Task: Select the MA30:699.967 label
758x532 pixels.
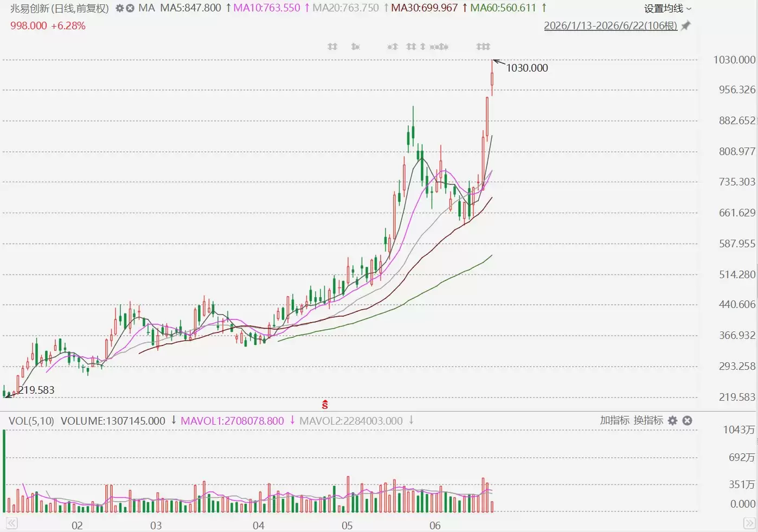Action: click(x=425, y=8)
